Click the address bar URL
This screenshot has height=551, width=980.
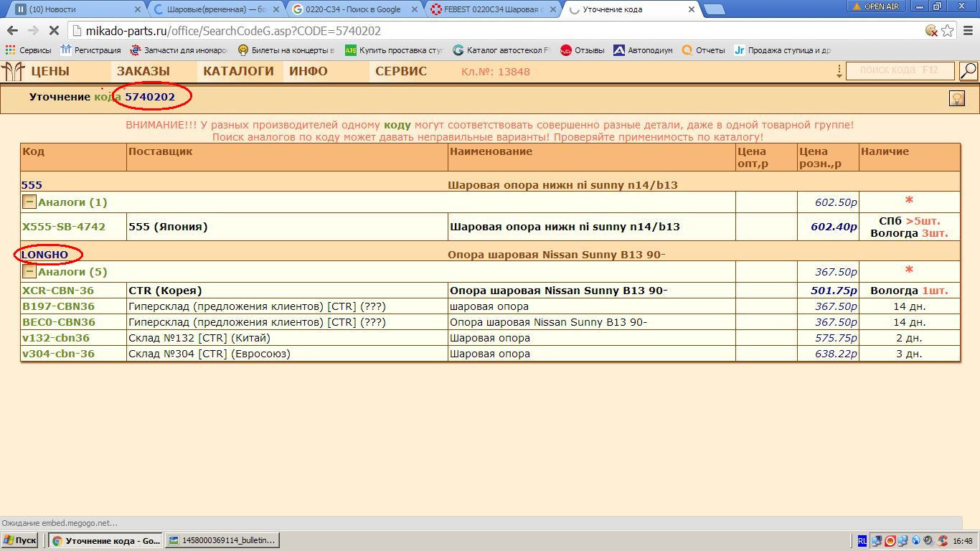click(x=233, y=31)
